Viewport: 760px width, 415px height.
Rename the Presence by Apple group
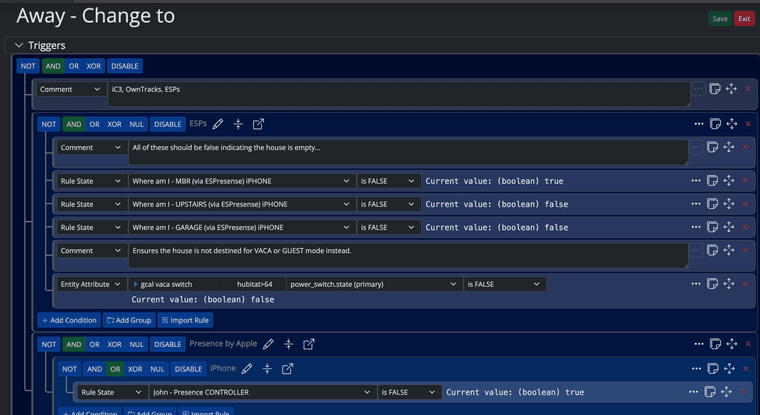(x=268, y=344)
